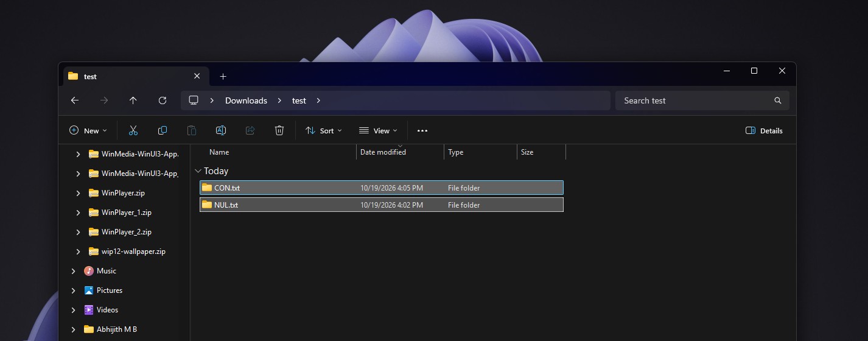Maximize the File Explorer window
This screenshot has width=868, height=341.
click(754, 71)
